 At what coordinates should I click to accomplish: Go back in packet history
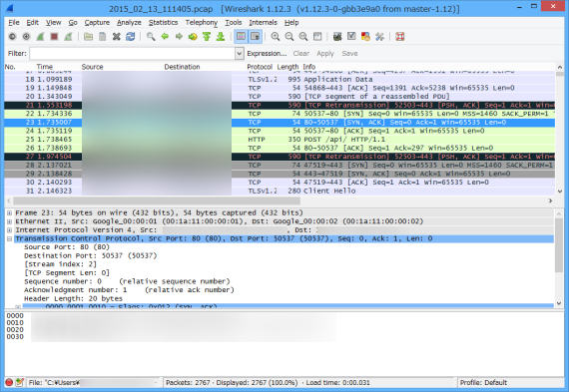(x=165, y=37)
